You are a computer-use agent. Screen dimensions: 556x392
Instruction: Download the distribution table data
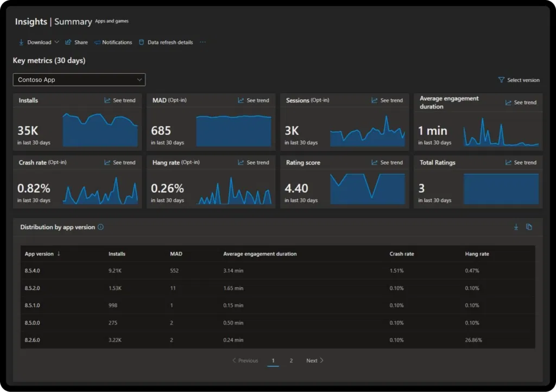coord(516,227)
